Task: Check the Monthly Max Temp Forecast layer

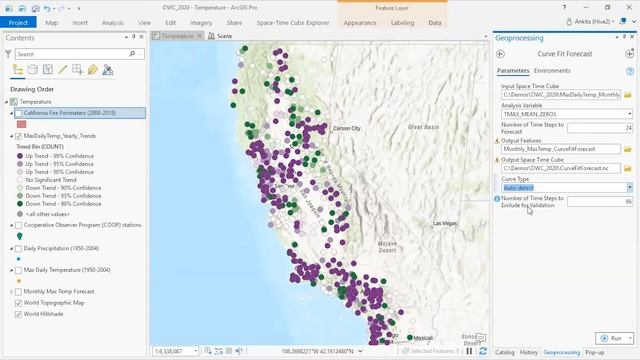Action: tap(18, 291)
